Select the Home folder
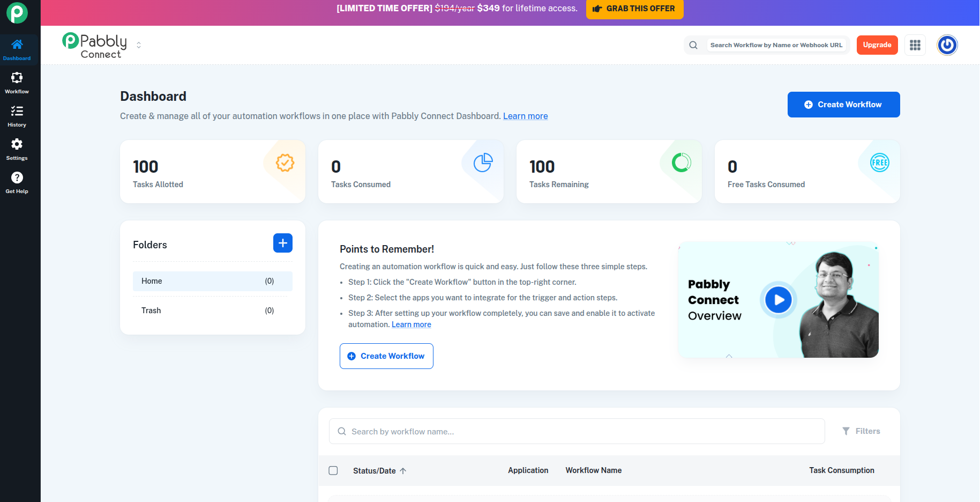This screenshot has width=980, height=502. pos(213,281)
